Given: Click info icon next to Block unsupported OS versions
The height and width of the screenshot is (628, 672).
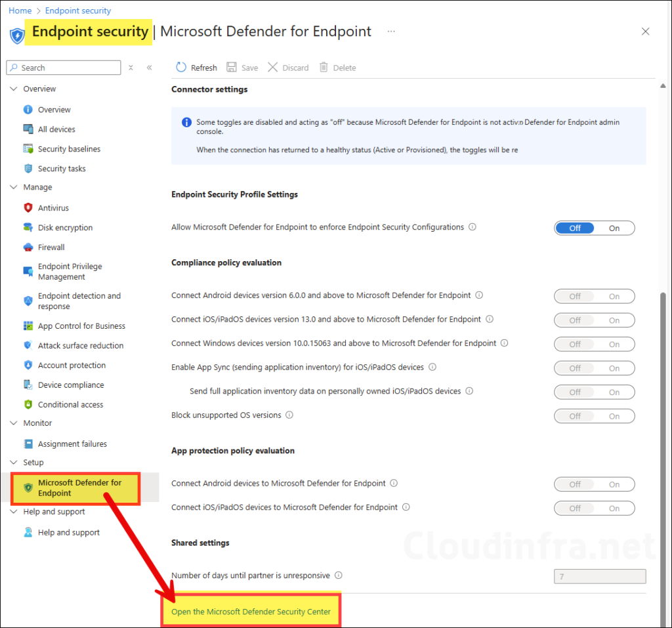Looking at the screenshot, I should (x=289, y=415).
